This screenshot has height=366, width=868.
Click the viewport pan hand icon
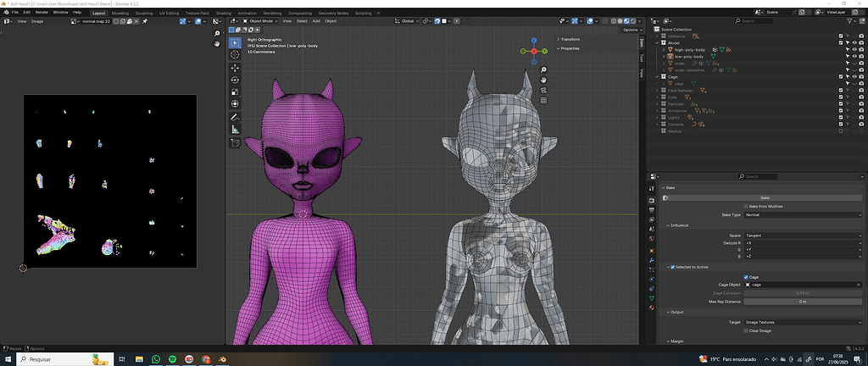pos(543,80)
